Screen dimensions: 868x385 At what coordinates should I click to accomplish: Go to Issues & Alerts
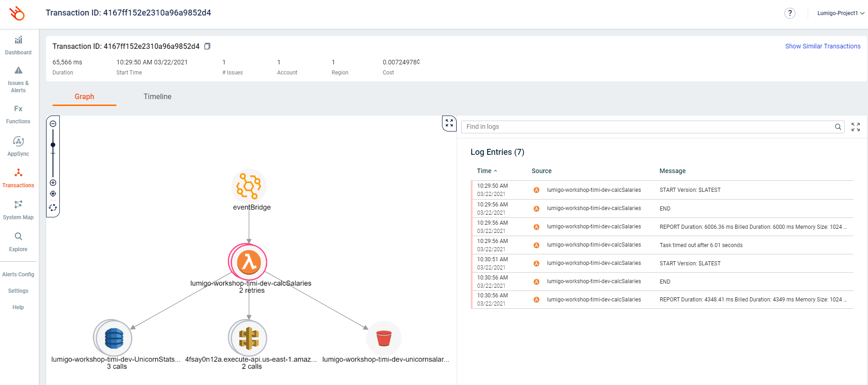click(18, 80)
